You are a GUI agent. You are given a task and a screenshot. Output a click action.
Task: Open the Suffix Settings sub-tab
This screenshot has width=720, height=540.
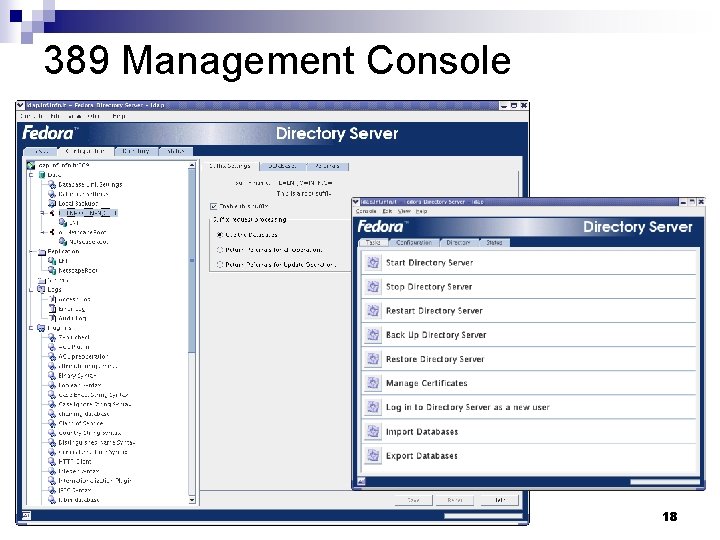(230, 166)
